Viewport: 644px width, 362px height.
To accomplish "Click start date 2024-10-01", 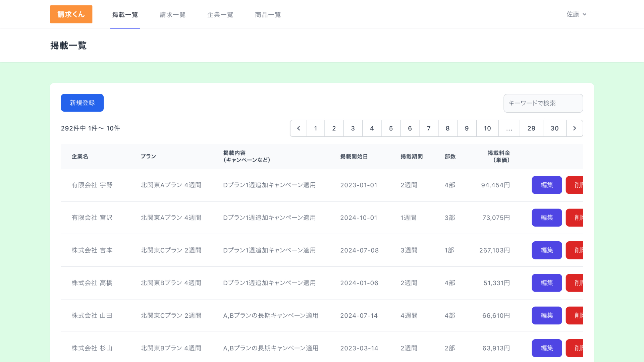I will click(359, 218).
